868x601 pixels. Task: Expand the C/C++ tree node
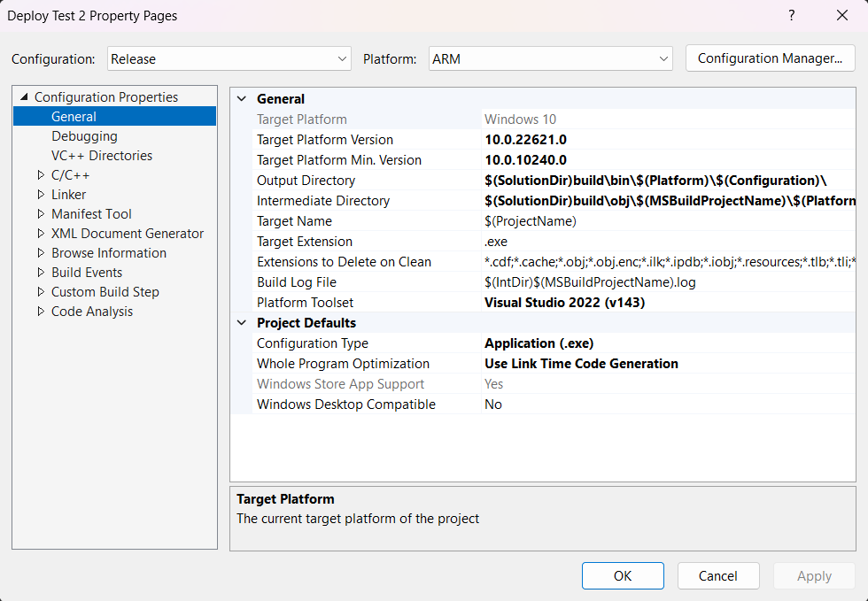(41, 175)
